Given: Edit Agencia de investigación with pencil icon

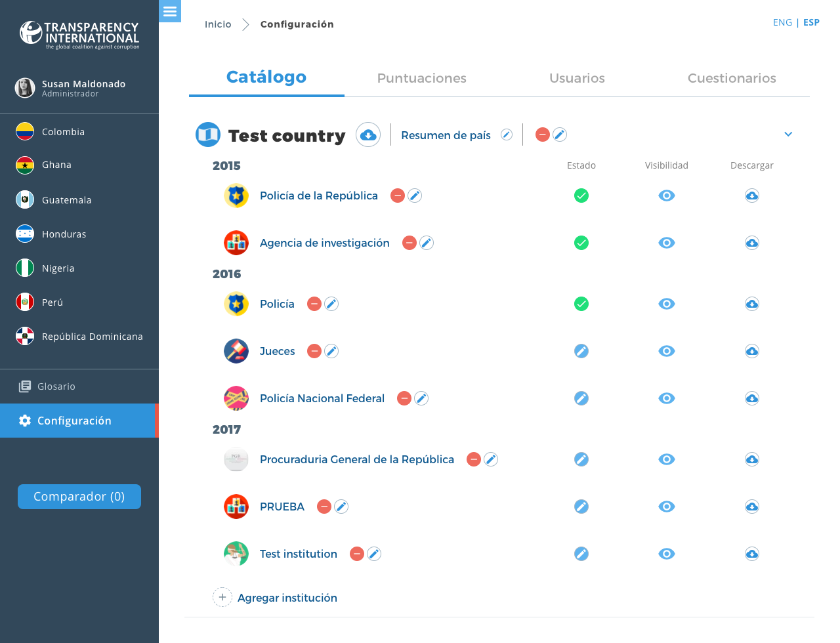Looking at the screenshot, I should point(427,243).
